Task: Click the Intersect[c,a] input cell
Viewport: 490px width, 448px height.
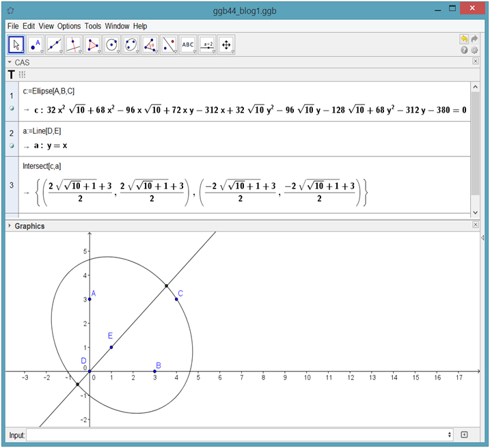Action: pyautogui.click(x=42, y=166)
